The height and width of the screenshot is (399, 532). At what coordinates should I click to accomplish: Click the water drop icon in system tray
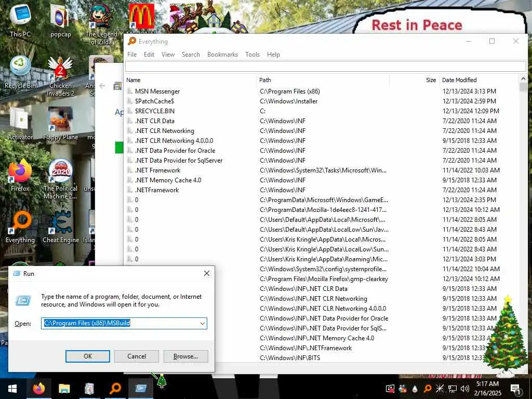coord(415,389)
